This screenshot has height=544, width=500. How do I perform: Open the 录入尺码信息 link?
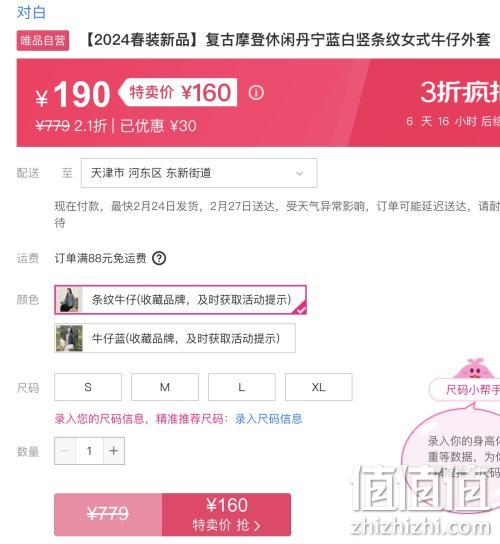point(269,419)
